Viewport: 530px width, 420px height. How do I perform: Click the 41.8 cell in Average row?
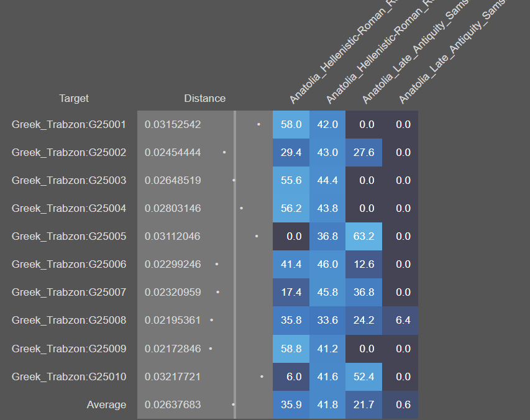(x=327, y=405)
